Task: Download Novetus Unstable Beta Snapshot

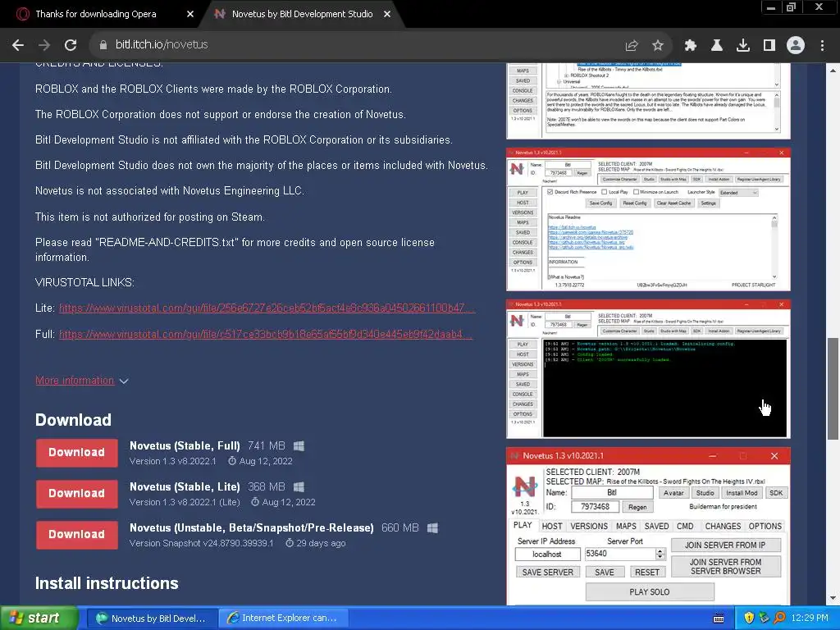Action: coord(76,535)
